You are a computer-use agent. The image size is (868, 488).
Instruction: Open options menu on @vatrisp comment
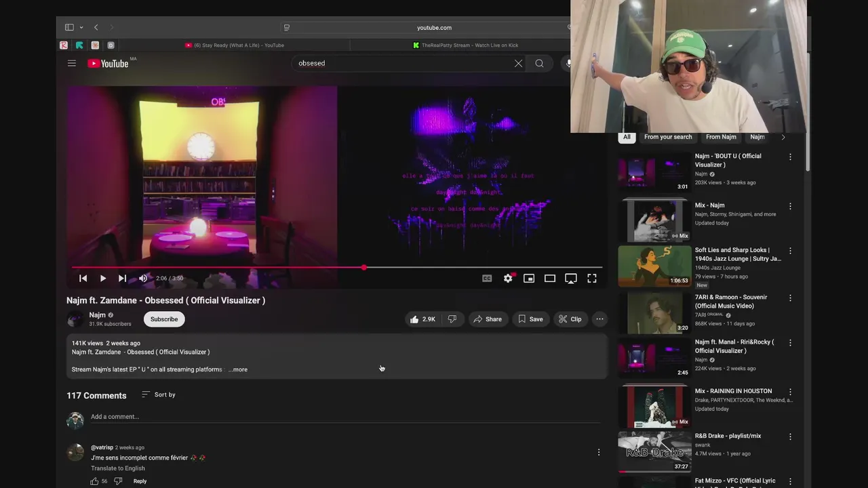598,452
